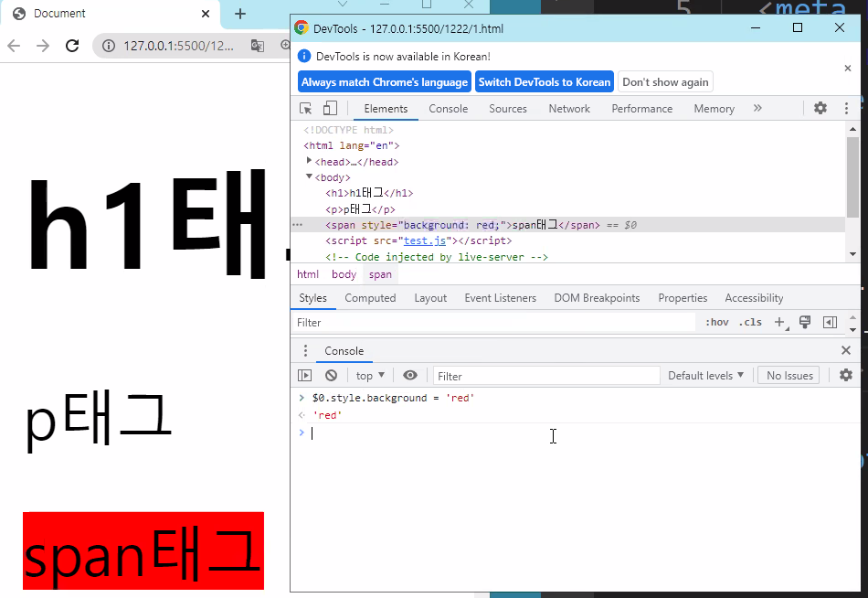Click the translate page icon

[258, 46]
